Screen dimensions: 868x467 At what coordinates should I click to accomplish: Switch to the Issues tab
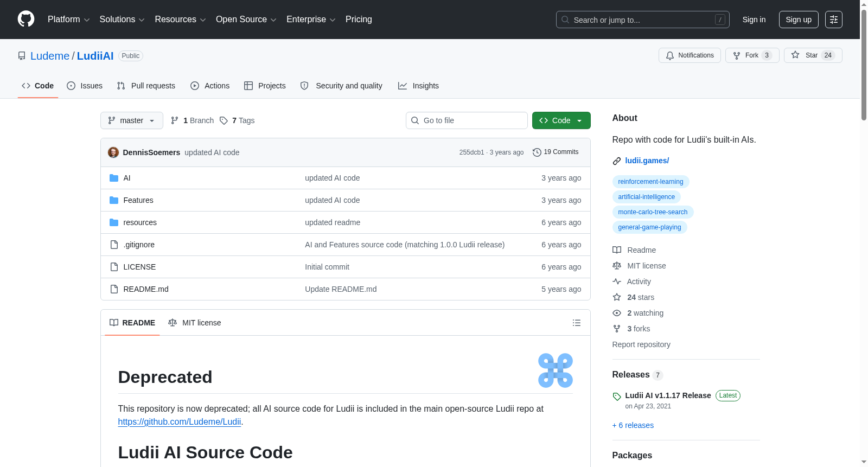[x=85, y=86]
